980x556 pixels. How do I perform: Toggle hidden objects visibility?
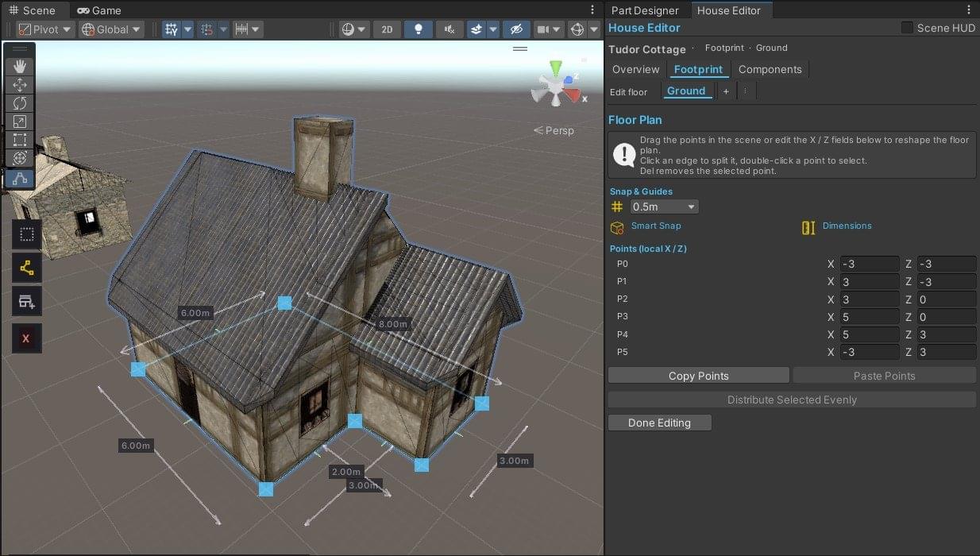[x=516, y=29]
